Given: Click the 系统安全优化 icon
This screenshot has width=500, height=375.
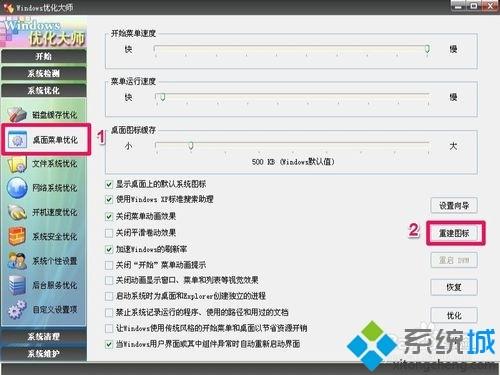Looking at the screenshot, I should [x=17, y=236].
